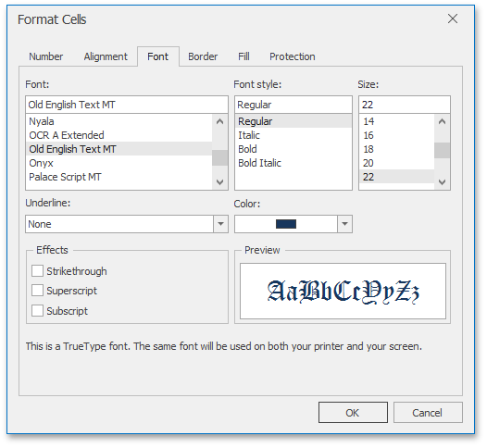Close the Format Cells dialog
The image size is (487, 448).
coord(453,19)
